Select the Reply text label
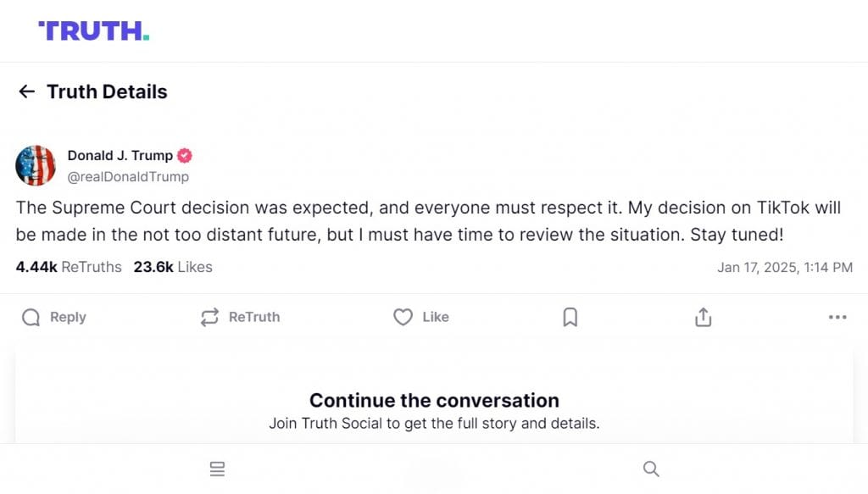The width and height of the screenshot is (868, 494). pyautogui.click(x=68, y=317)
